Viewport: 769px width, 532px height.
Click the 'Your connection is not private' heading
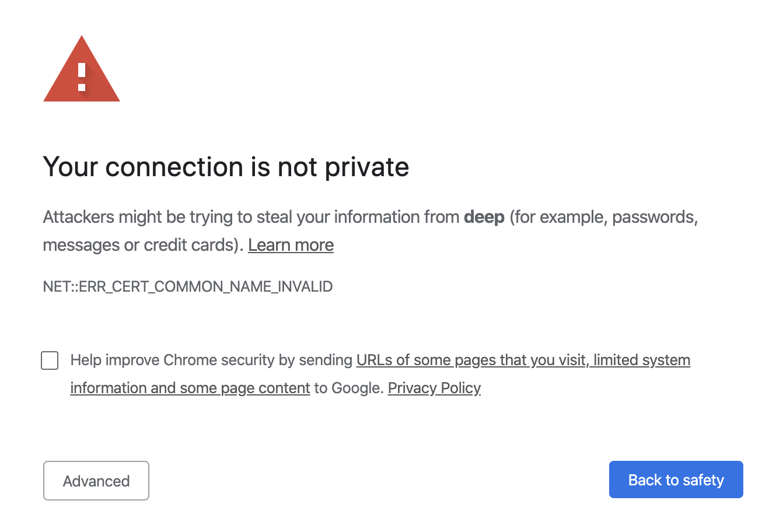[226, 167]
